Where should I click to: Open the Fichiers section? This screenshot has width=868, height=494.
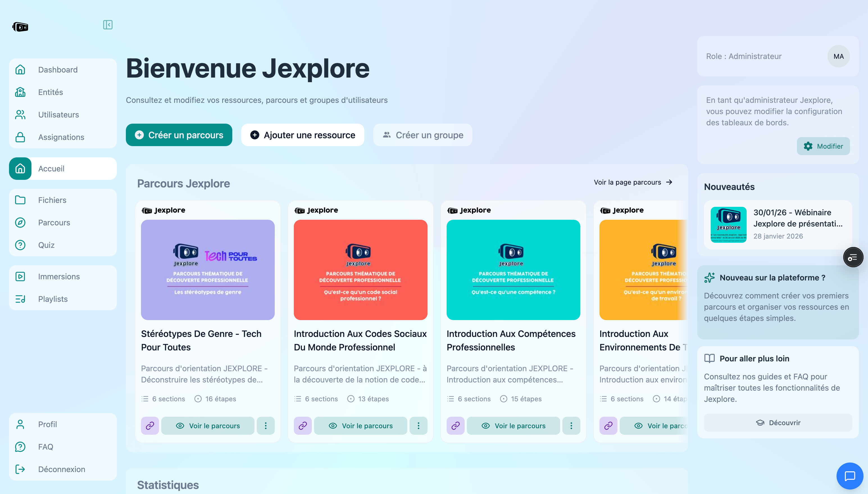coord(52,200)
